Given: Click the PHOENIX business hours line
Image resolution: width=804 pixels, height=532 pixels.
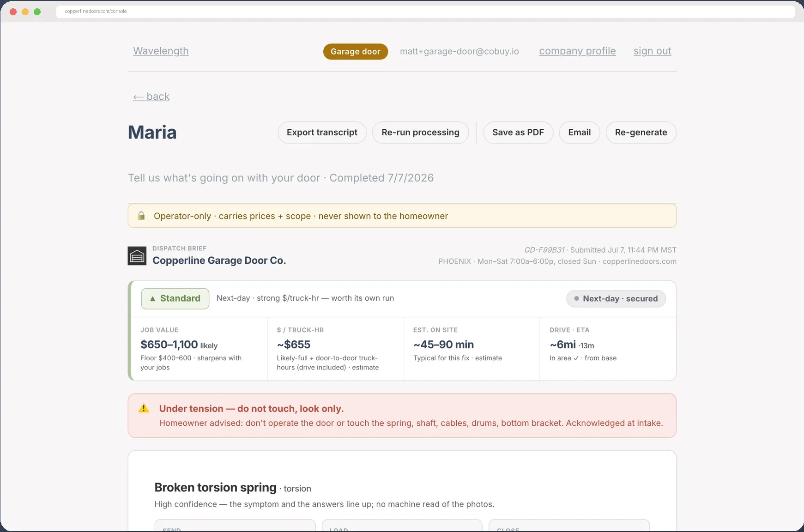Looking at the screenshot, I should click(x=557, y=261).
